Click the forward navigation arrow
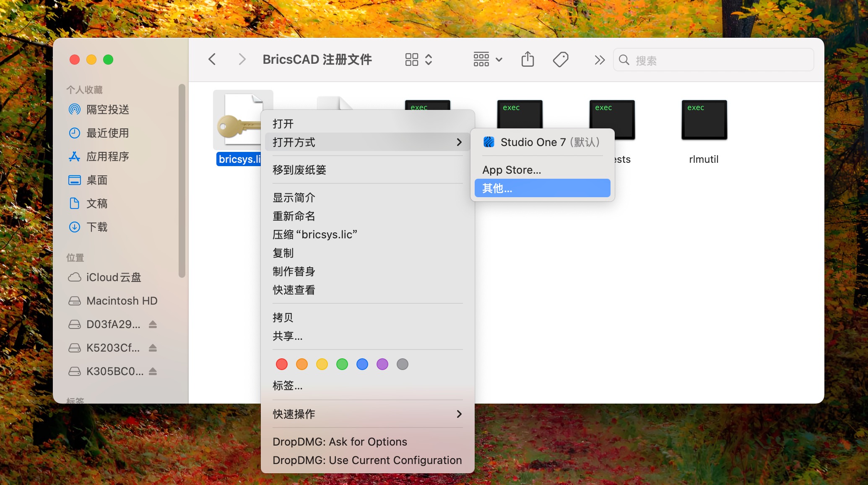Viewport: 868px width, 485px height. point(242,60)
